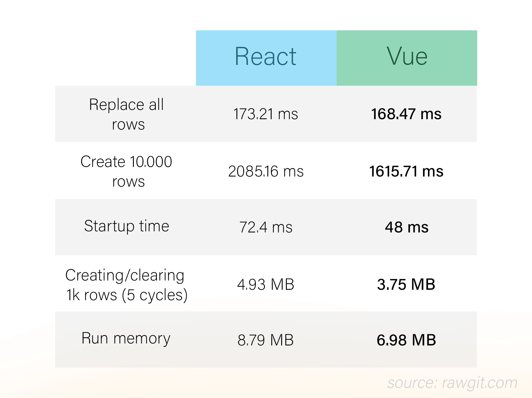Click the blue React column header
Viewport: 532px width, 398px height.
[266, 57]
